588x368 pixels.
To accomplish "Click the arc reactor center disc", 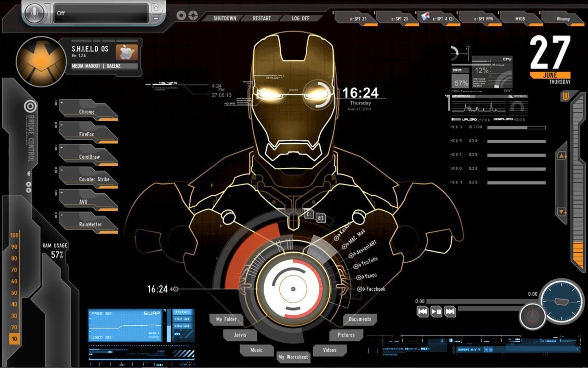I will point(292,289).
